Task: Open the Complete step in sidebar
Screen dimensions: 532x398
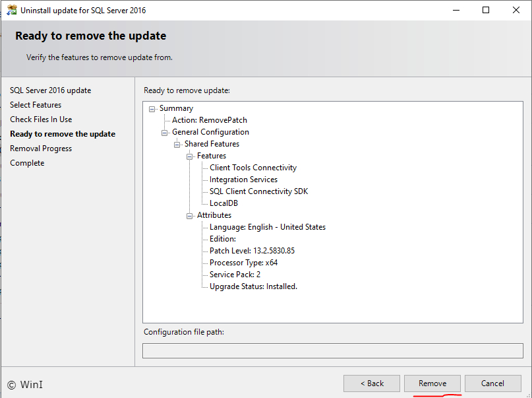Action: click(x=27, y=162)
